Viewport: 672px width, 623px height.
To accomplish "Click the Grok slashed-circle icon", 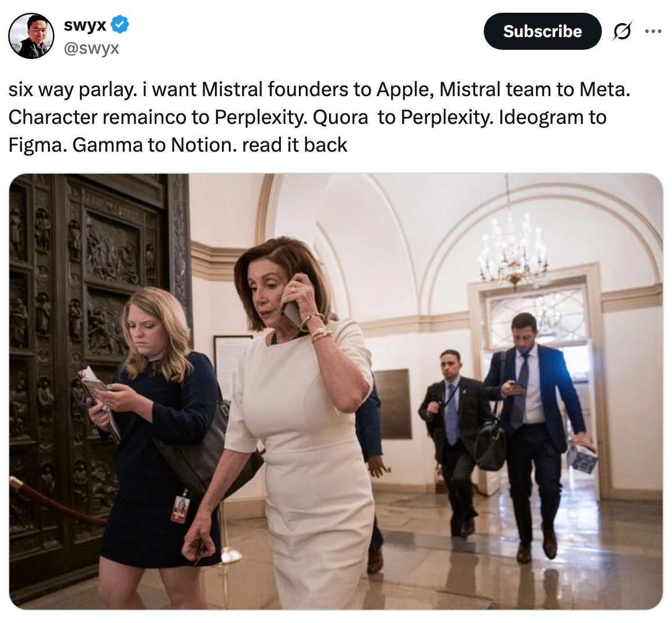I will pyautogui.click(x=622, y=31).
